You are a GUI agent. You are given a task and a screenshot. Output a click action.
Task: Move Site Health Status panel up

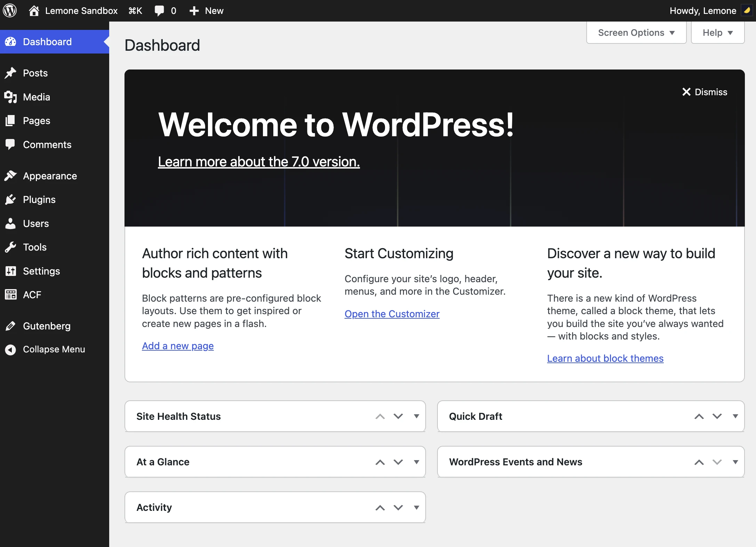[x=380, y=416]
